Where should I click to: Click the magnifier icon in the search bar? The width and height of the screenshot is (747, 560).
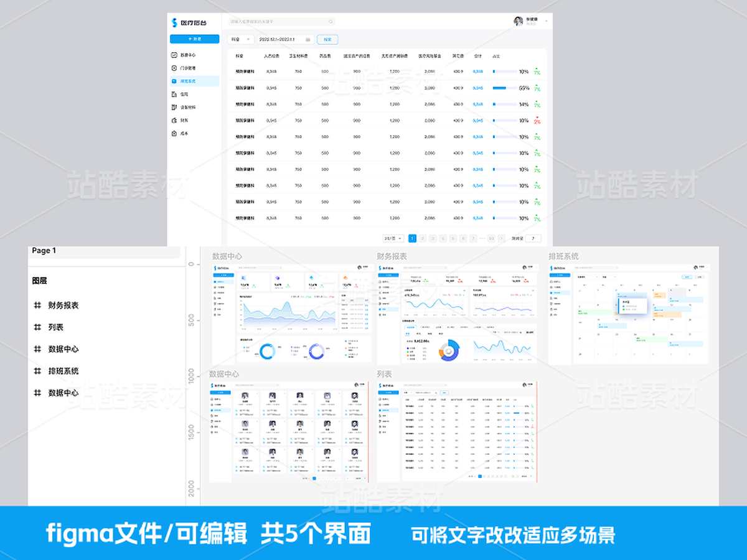pos(331,22)
